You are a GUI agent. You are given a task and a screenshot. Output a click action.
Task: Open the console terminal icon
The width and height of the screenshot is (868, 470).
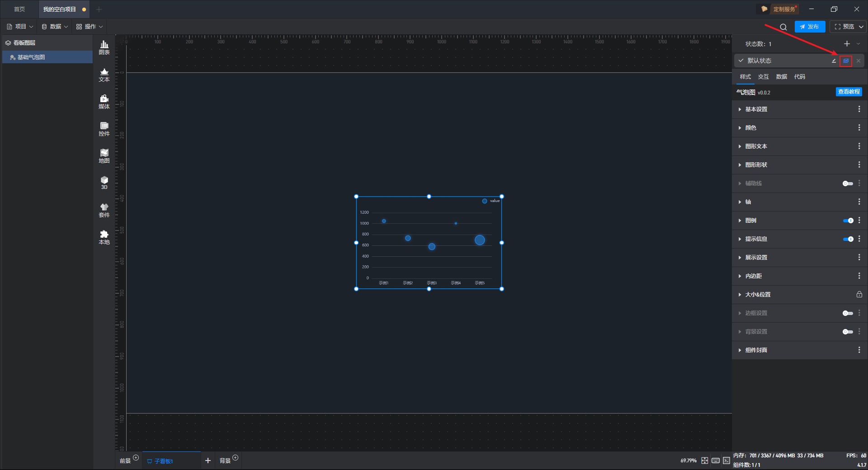tap(726, 461)
